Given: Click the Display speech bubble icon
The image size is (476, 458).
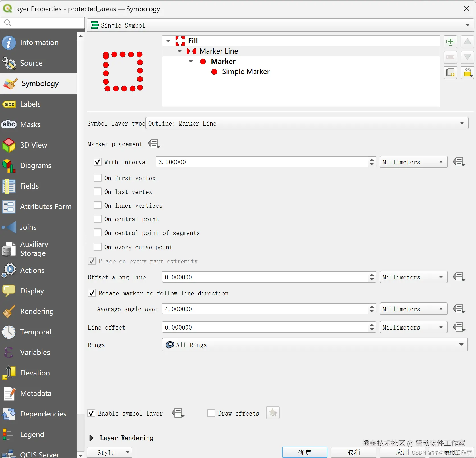Looking at the screenshot, I should [9, 291].
